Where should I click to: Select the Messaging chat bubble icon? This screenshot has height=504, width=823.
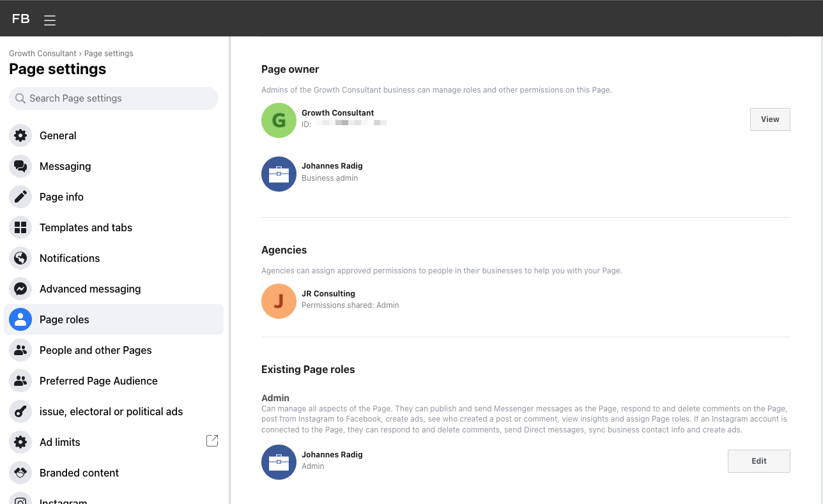pos(20,166)
